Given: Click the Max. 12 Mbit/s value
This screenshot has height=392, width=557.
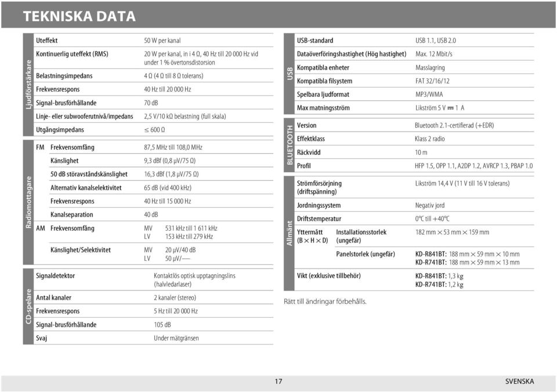Looking at the screenshot, I should (x=434, y=54).
